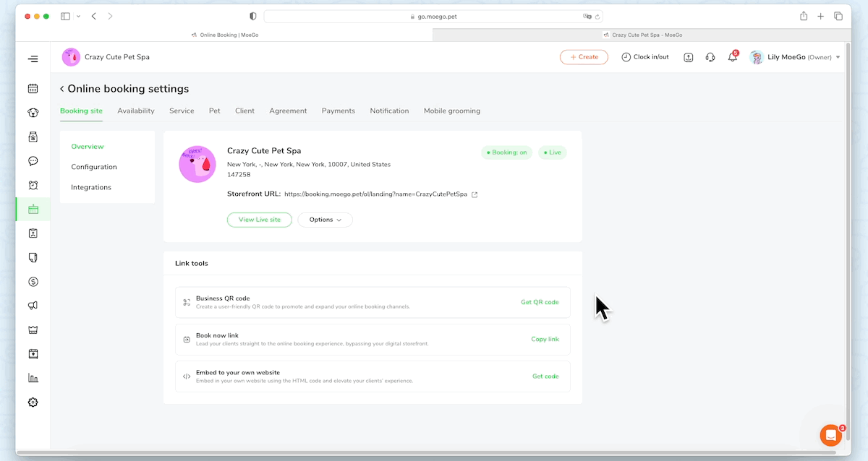This screenshot has height=461, width=868.
Task: Click the reload icon in the address bar
Action: (597, 16)
